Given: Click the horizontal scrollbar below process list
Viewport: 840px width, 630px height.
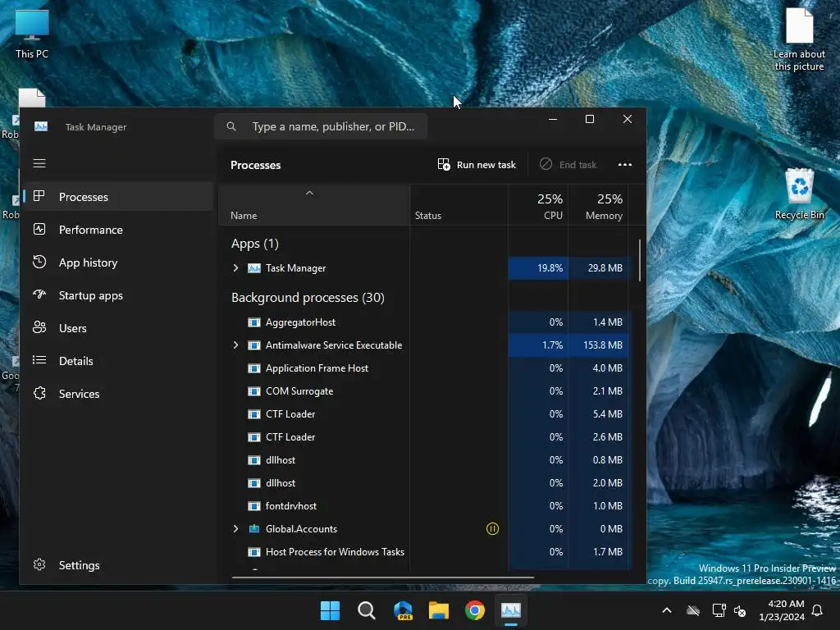Looking at the screenshot, I should coord(382,577).
